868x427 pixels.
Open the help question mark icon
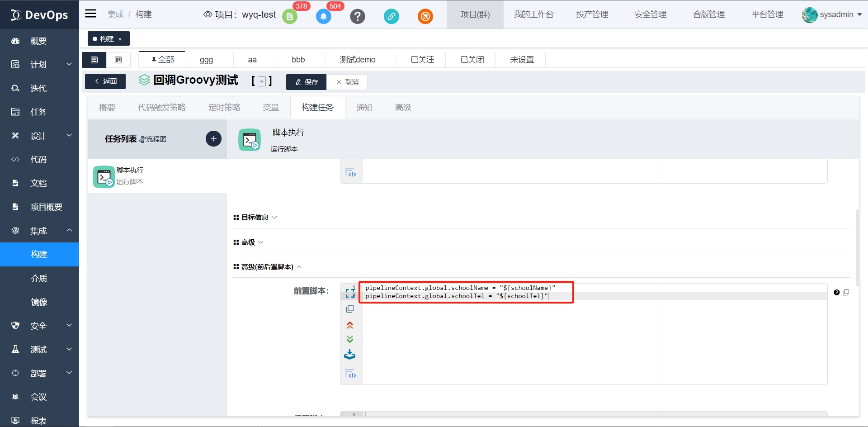tap(357, 17)
